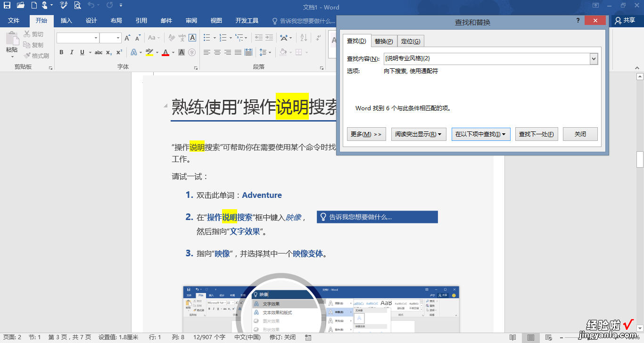Apply yellow text highlight color
Image resolution: width=644 pixels, height=343 pixels.
pos(149,52)
